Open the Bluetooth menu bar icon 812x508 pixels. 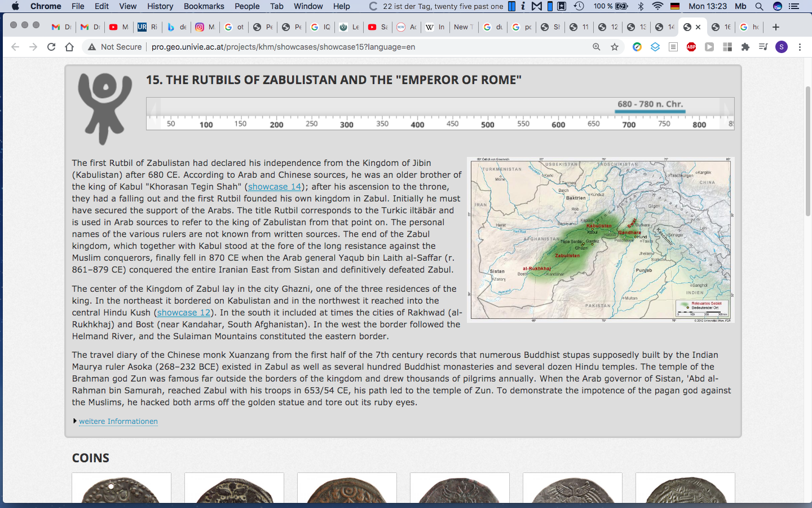point(641,6)
